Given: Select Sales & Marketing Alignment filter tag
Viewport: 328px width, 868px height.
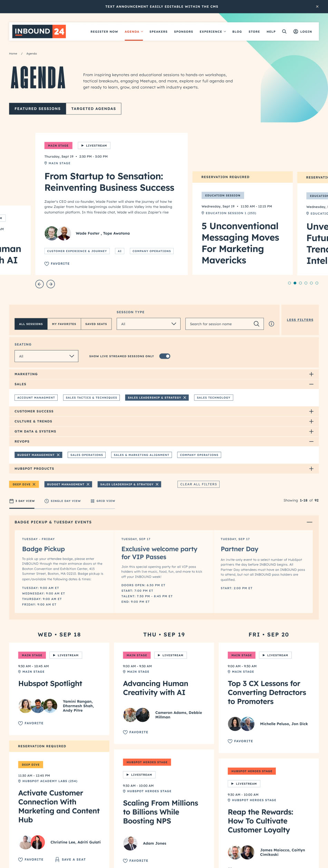Looking at the screenshot, I should (142, 455).
